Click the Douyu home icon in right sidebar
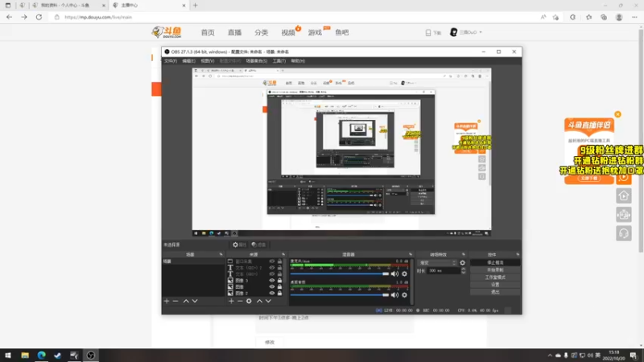 [x=623, y=195]
